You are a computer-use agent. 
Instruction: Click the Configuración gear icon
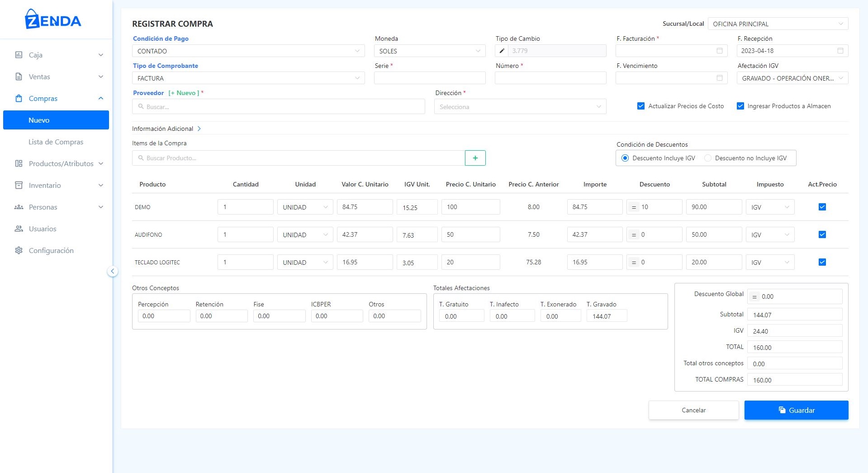19,250
